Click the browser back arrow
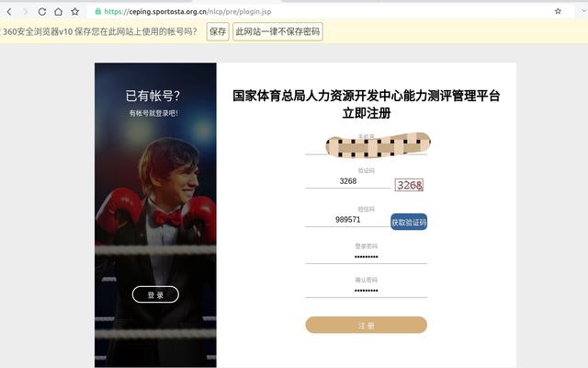Viewport: 588px width, 368px height. 9,12
